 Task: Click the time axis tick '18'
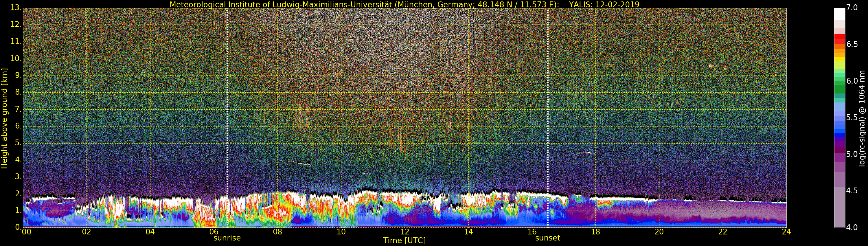596,232
